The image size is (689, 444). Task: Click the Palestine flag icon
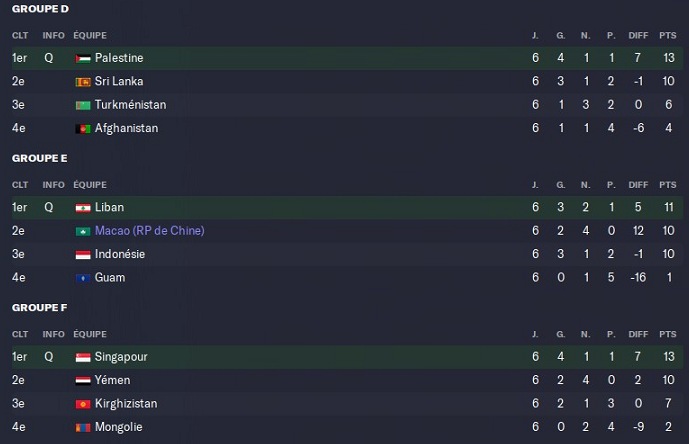click(83, 58)
